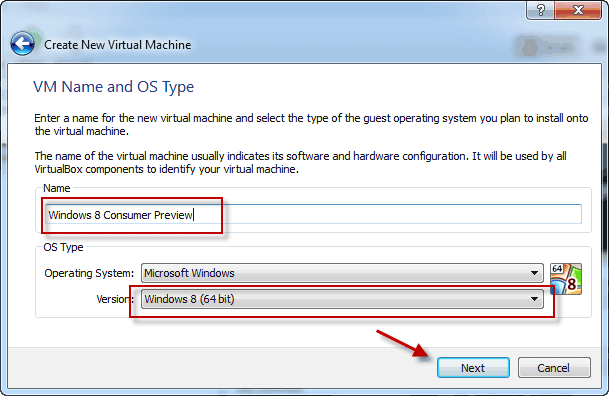Click the empty right side of Name field
The width and height of the screenshot is (609, 396).
click(388, 214)
